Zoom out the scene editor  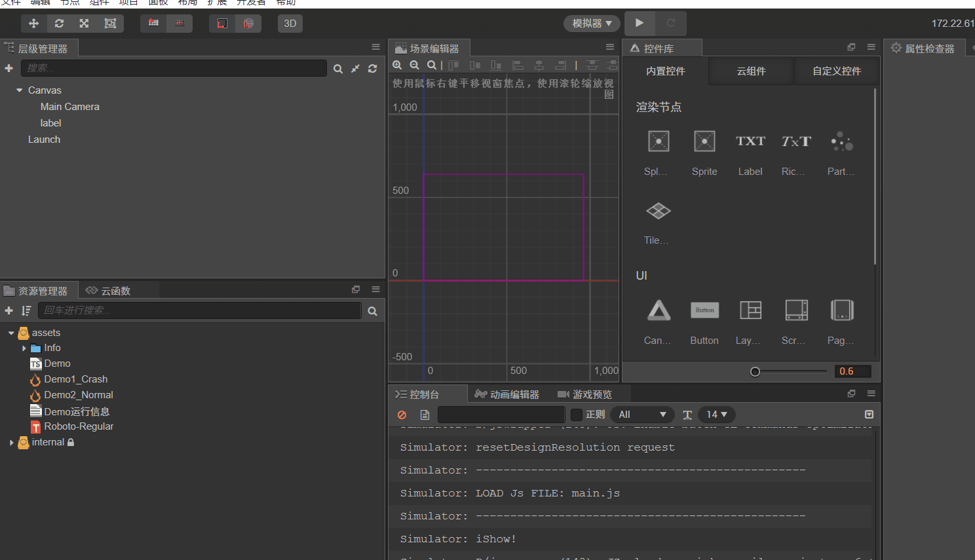click(414, 65)
